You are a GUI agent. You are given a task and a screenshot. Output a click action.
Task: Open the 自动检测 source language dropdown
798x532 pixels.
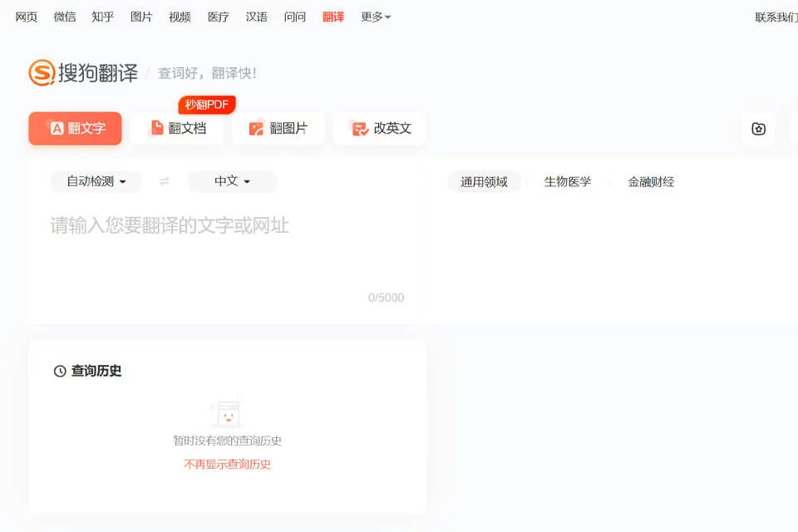(x=96, y=181)
